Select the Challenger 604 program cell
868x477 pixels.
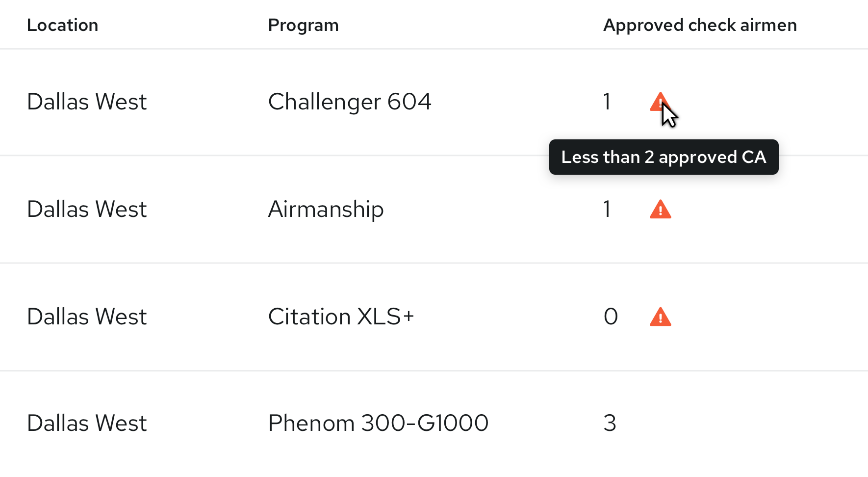click(349, 102)
